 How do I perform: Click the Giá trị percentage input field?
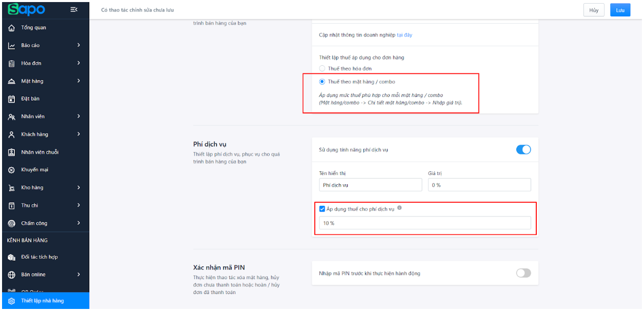pos(479,185)
